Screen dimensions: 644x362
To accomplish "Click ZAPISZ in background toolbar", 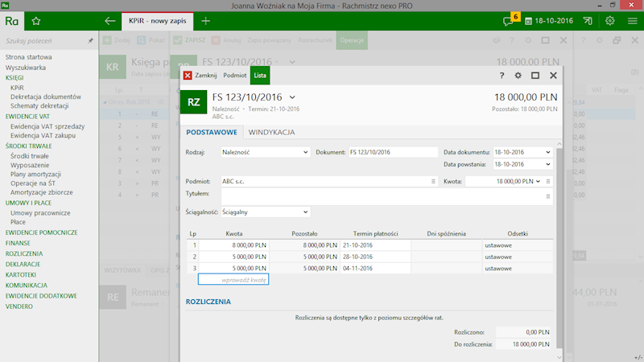I will tap(189, 40).
